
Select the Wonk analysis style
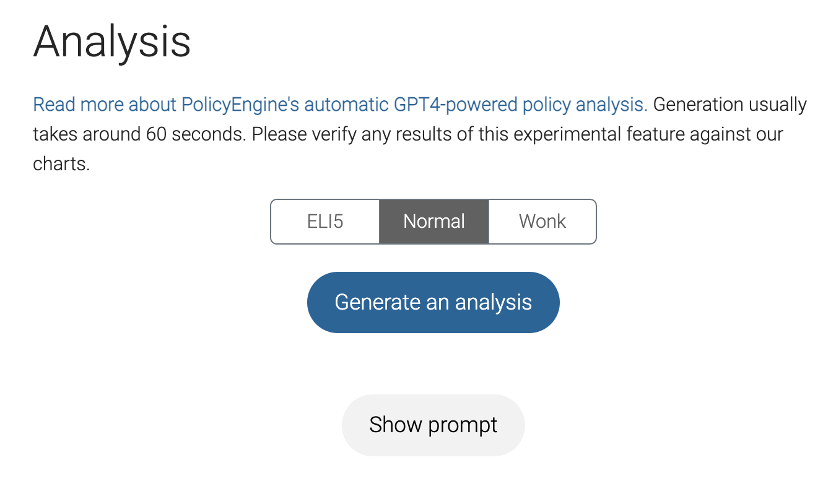(x=542, y=222)
